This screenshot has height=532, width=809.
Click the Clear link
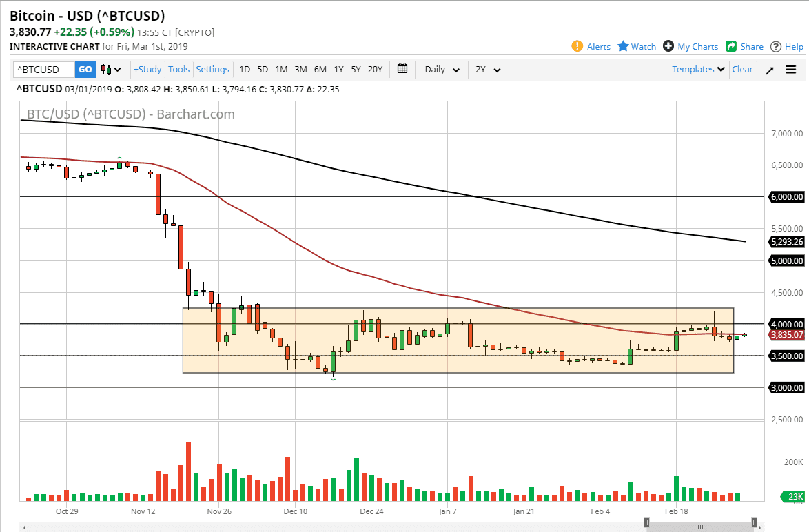(x=742, y=69)
